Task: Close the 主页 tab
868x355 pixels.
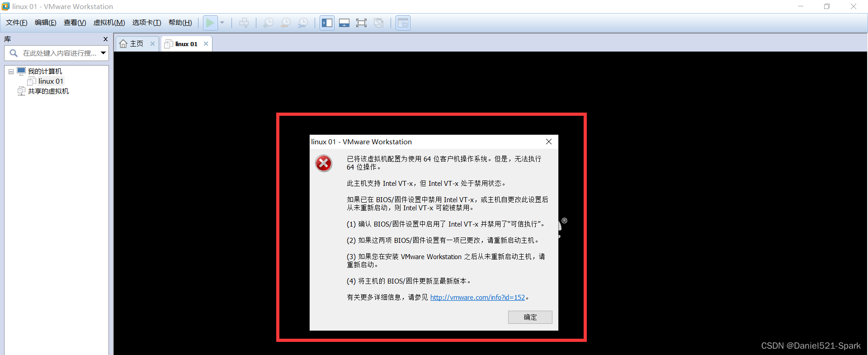Action: click(x=152, y=44)
